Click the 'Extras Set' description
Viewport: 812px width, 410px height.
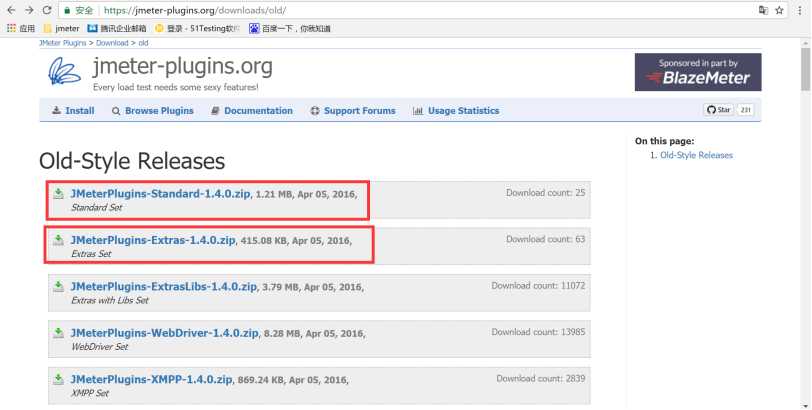[x=91, y=254]
